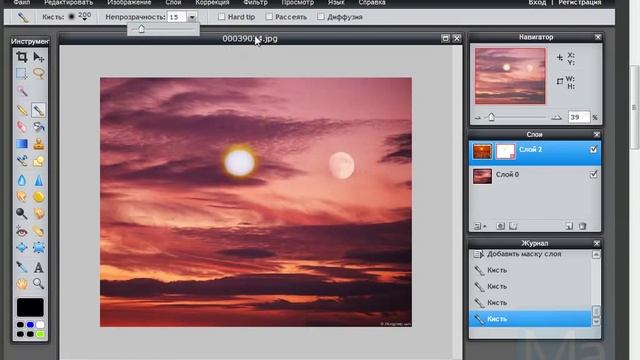Enable the Рассеять checkbox
This screenshot has width=640, height=360.
click(x=269, y=17)
